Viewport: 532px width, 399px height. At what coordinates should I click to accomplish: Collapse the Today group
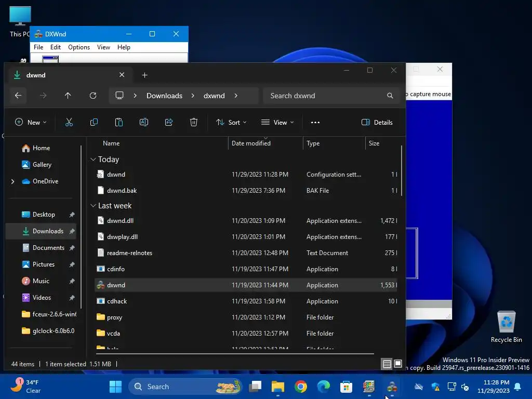tap(94, 159)
